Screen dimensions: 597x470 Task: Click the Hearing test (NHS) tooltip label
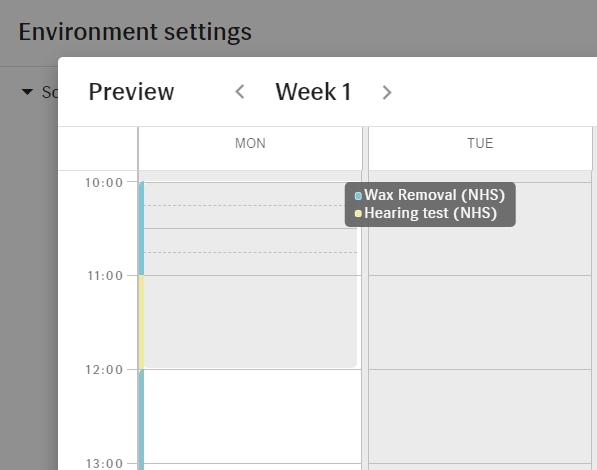click(431, 213)
